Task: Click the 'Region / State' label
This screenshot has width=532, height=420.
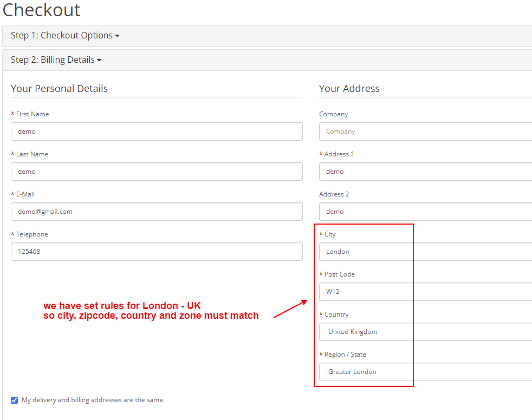Action: coord(345,354)
